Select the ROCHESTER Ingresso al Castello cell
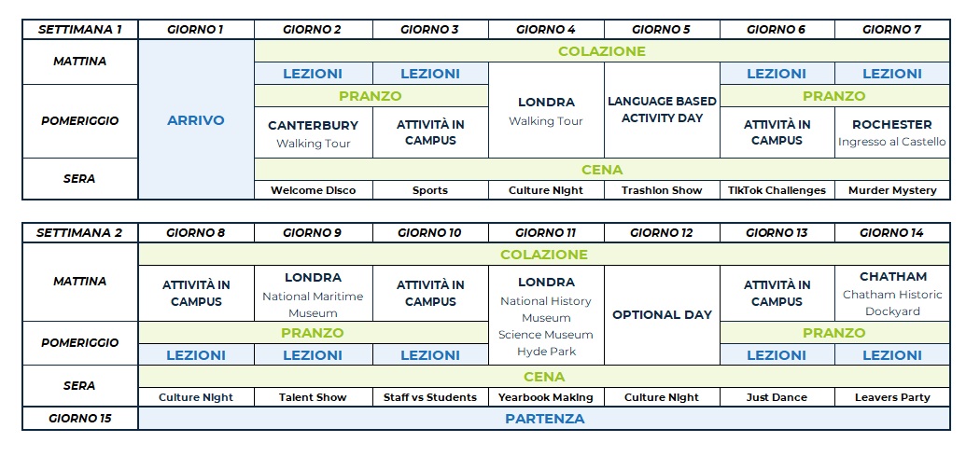980x456 pixels. click(891, 132)
